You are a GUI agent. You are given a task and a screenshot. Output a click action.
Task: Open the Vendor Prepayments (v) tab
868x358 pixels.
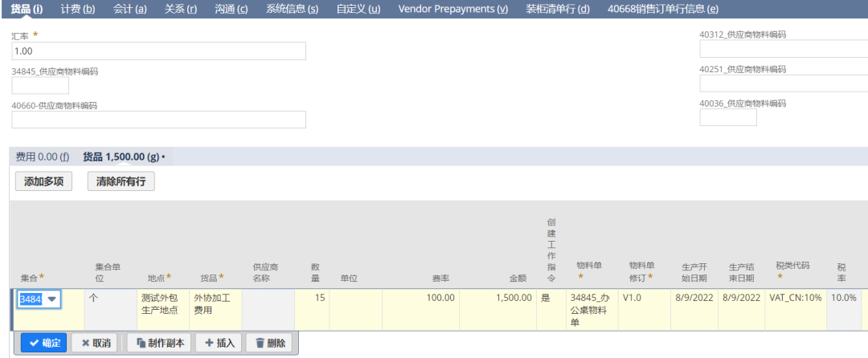(x=452, y=9)
